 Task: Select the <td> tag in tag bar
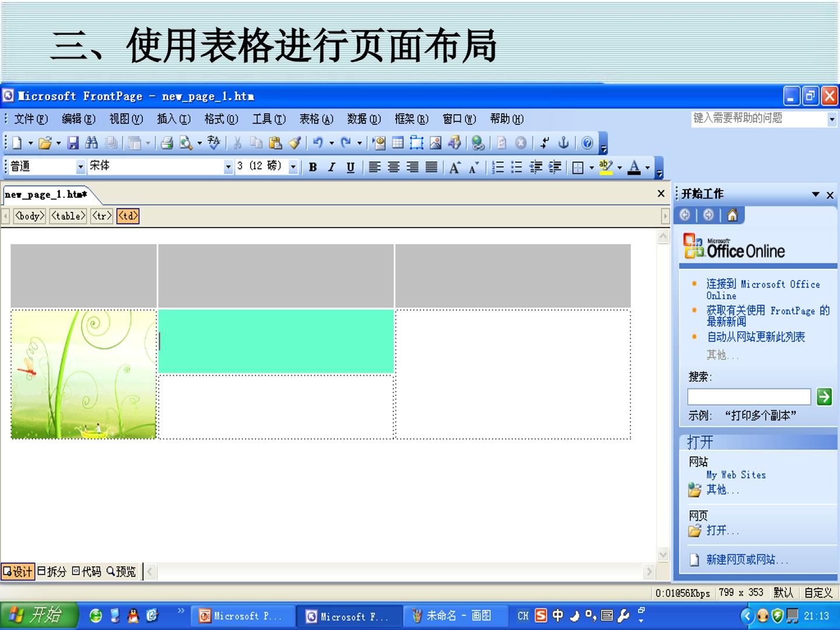pyautogui.click(x=128, y=216)
